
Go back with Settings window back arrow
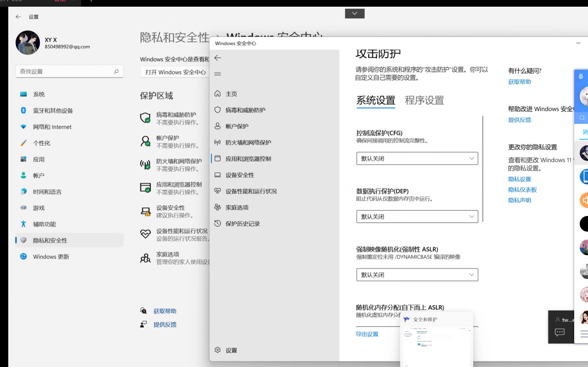[x=18, y=17]
